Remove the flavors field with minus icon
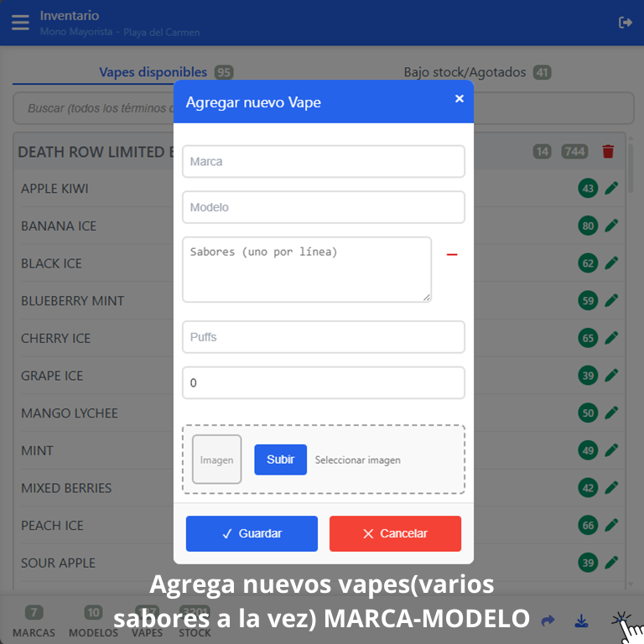 (x=452, y=254)
